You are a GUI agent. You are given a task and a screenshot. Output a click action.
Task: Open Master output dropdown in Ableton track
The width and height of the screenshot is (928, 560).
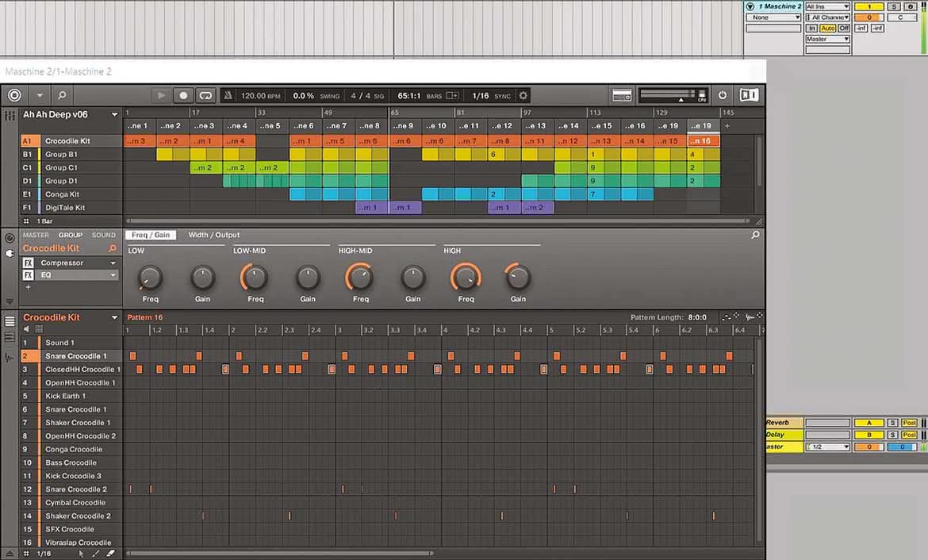pos(827,39)
